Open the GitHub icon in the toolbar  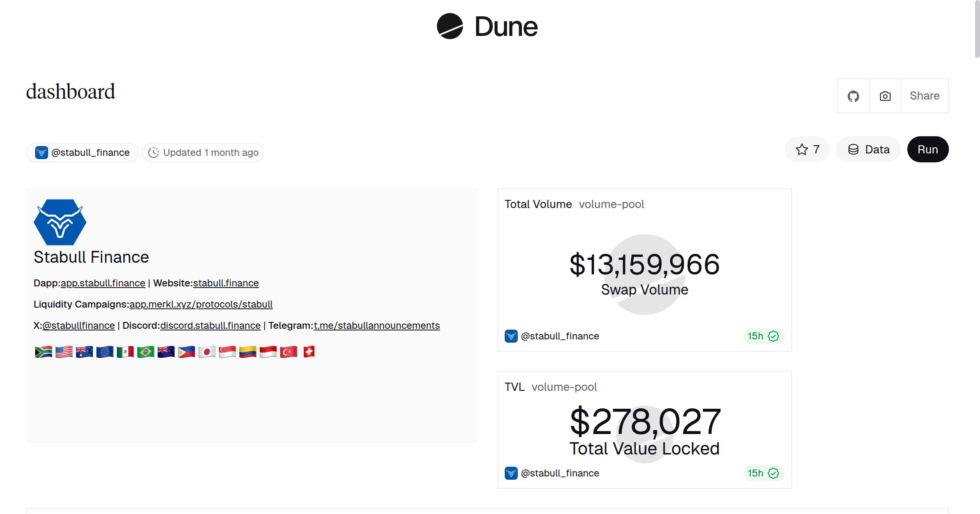(x=853, y=96)
